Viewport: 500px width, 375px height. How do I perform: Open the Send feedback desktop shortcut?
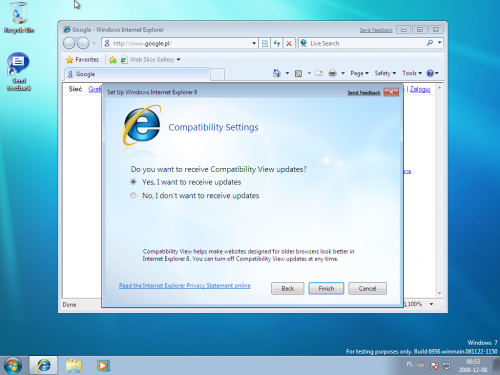[19, 71]
